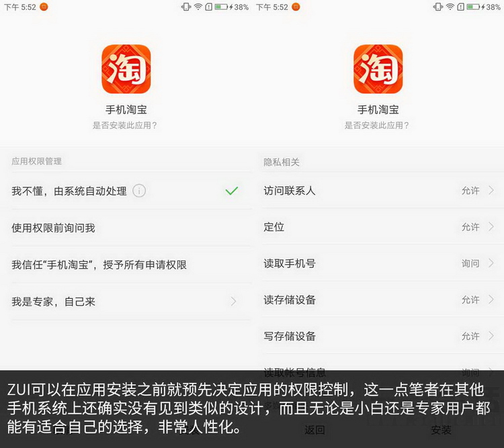
Task: Open 读存储设备 permission chevron
Action: 491,300
